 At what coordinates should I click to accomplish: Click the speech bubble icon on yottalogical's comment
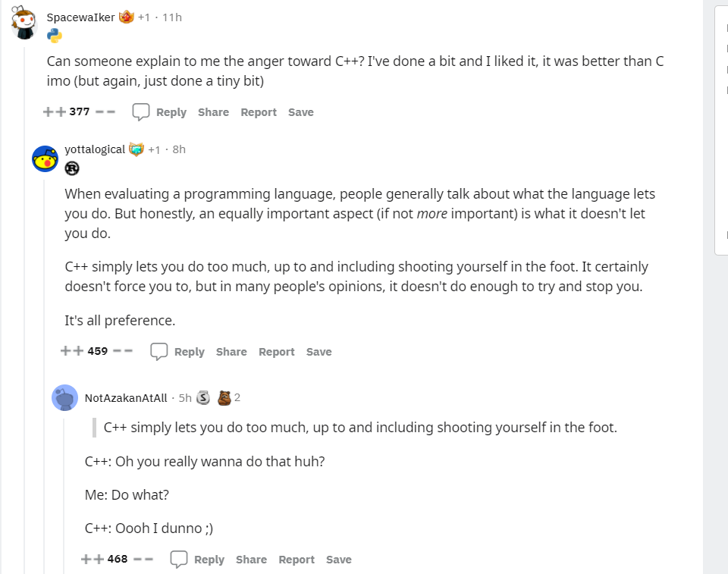coord(158,351)
